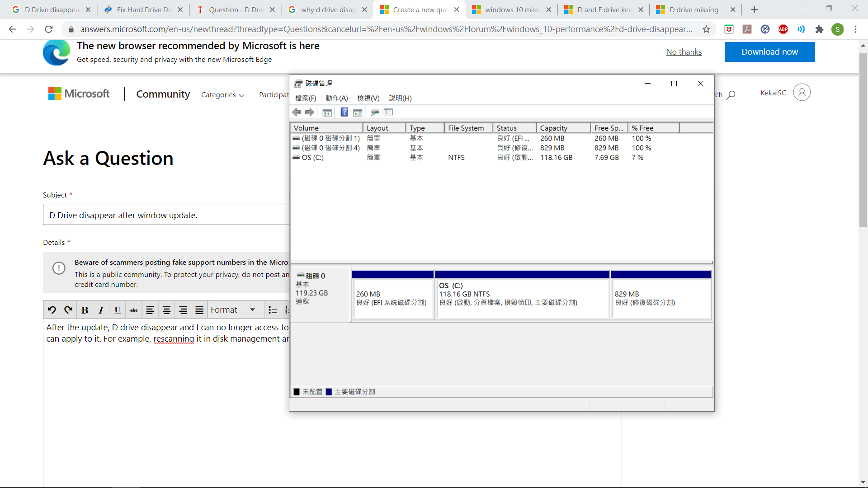Screen dimensions: 868x488
Task: Select the bulleted list icon
Action: (272, 310)
